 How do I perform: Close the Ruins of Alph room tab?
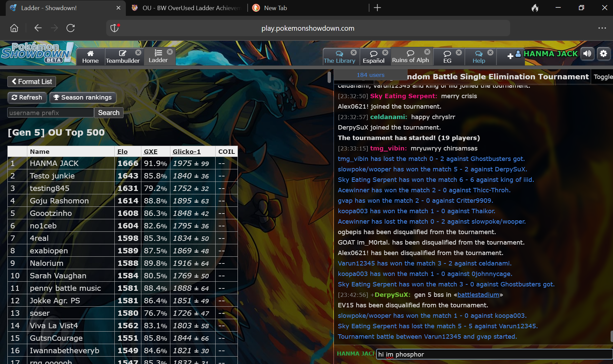pos(427,52)
